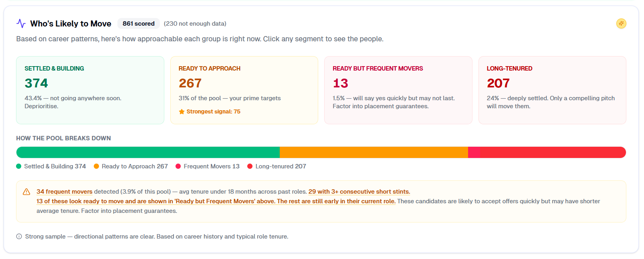Click the orange Ready to Approach legend dot
This screenshot has width=644, height=259.
pyautogui.click(x=96, y=166)
